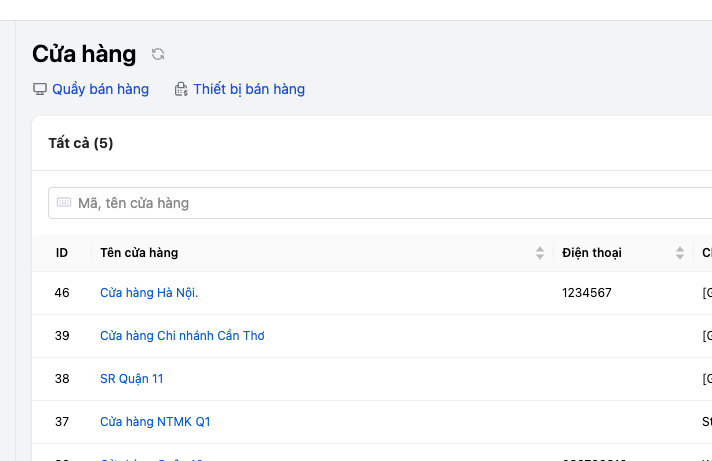
Task: Click the Điện thoại column header label
Action: [x=592, y=253]
